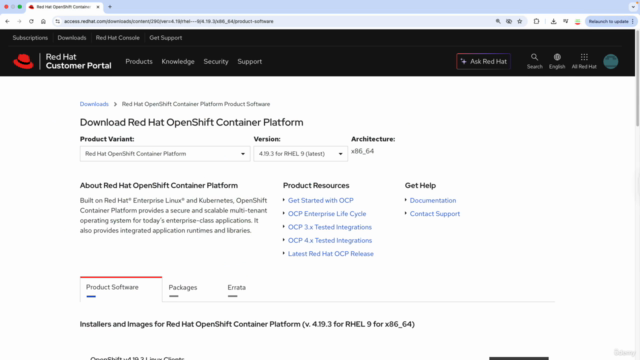Click the zoom magnifier icon in address bar

coord(498,21)
